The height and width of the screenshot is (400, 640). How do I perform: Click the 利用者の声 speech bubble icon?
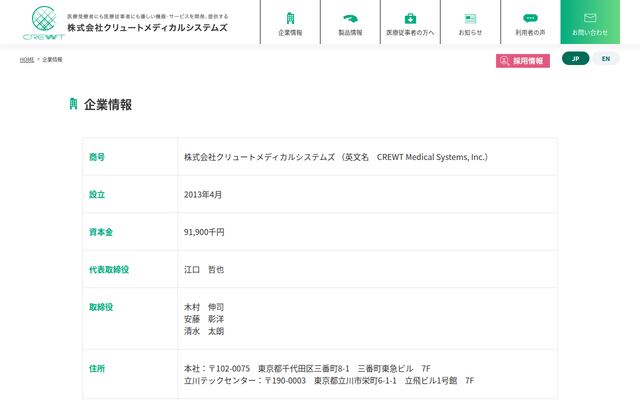click(530, 18)
